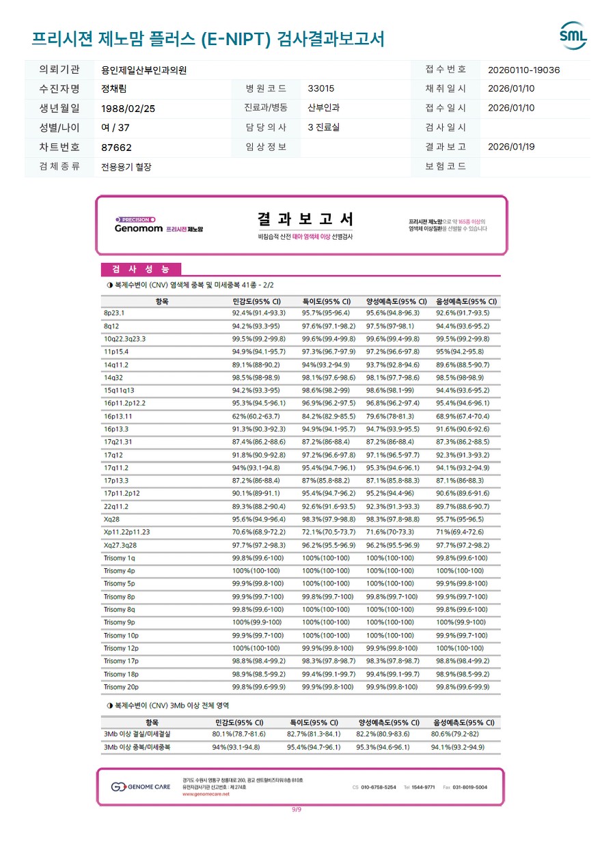Screen dimensions: 615x868
Task: Select the 17q12 row label
Action: (113, 455)
